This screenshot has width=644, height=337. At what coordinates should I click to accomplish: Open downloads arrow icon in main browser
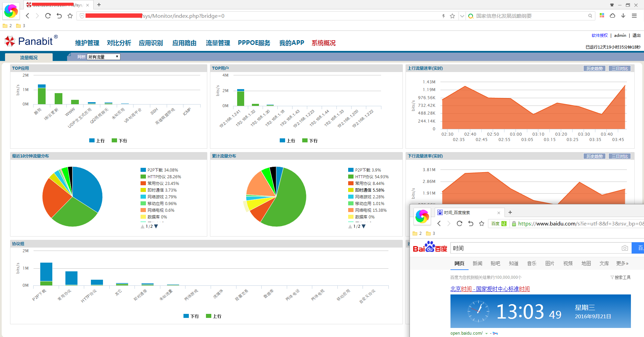pos(623,15)
